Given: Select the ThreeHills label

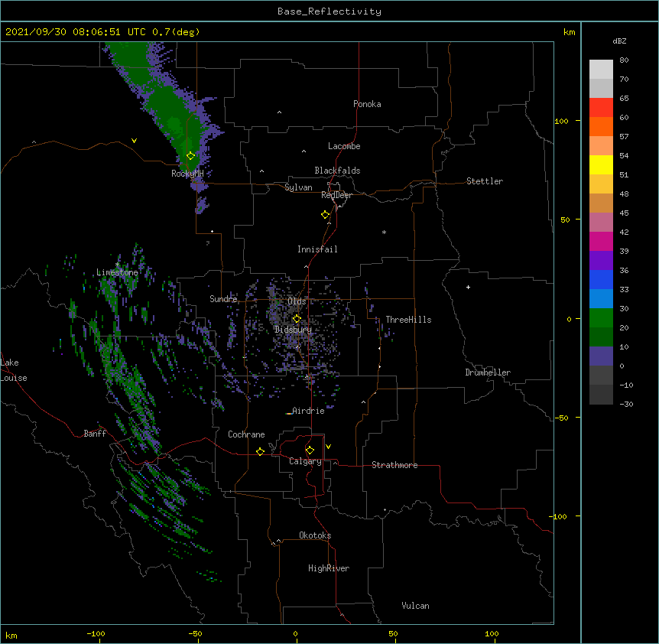Looking at the screenshot, I should (x=408, y=320).
